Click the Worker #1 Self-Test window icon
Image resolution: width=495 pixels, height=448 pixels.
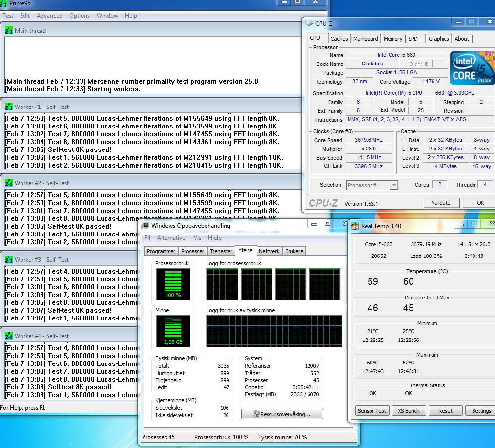pos(9,107)
